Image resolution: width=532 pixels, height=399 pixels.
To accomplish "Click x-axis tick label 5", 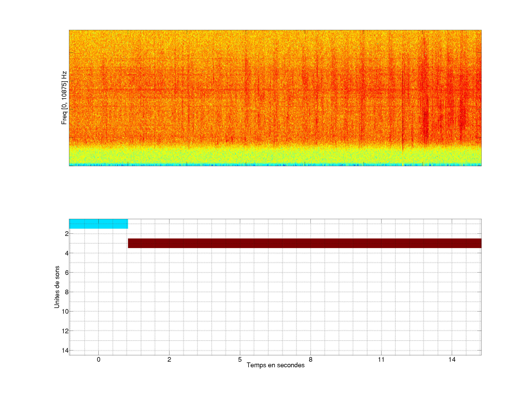I will [x=240, y=359].
